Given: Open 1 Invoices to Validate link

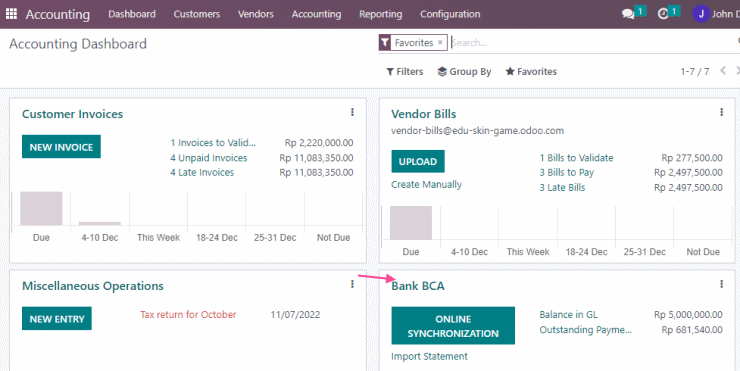Looking at the screenshot, I should [x=213, y=143].
